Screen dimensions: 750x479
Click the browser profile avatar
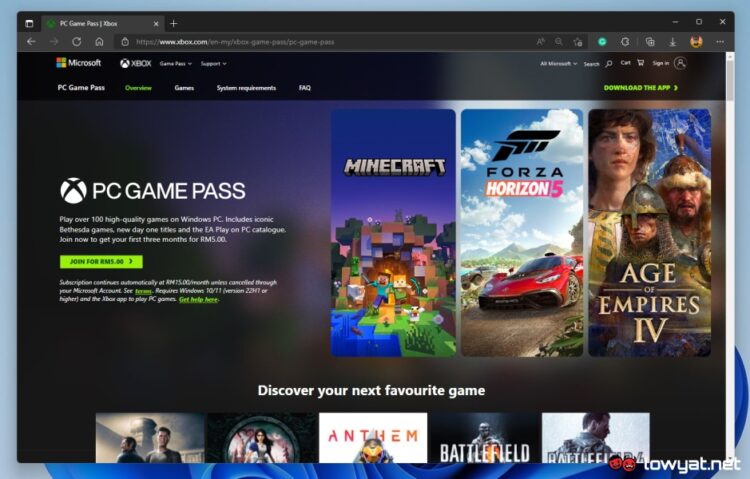pos(696,42)
